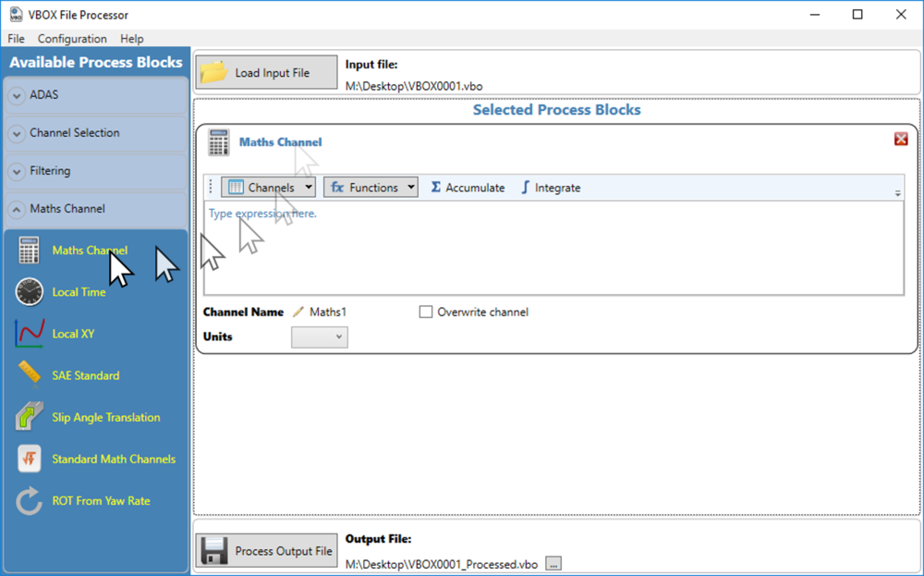
Task: Click the Local XY graph icon
Action: (29, 334)
